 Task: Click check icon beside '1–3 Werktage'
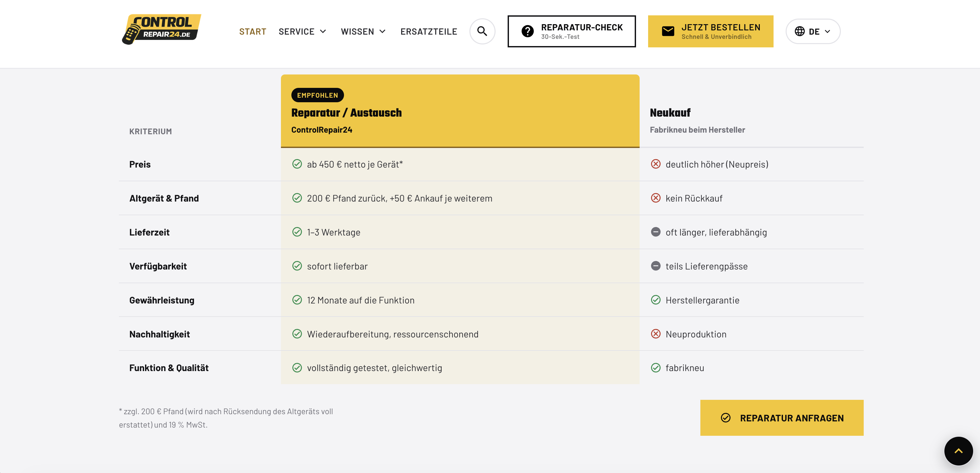(297, 232)
